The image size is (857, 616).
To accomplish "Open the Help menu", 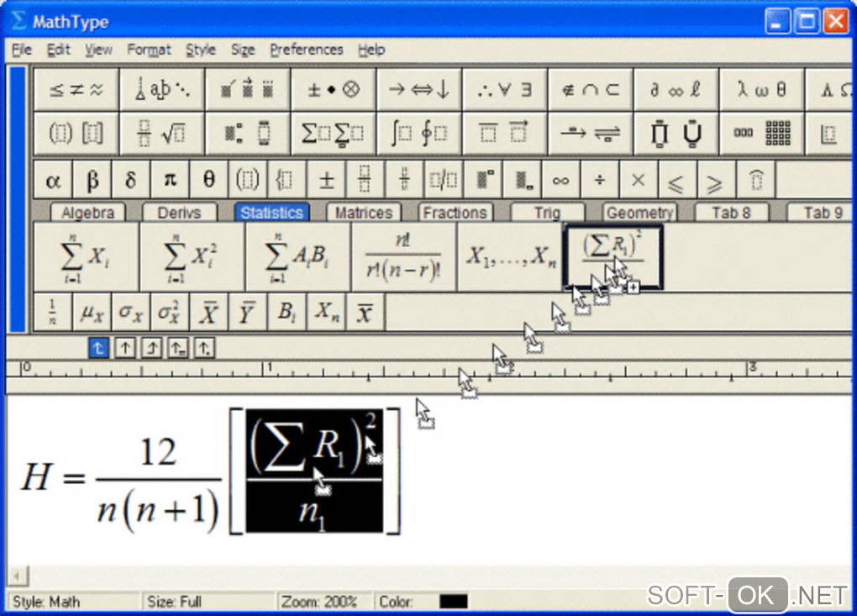I will (371, 50).
